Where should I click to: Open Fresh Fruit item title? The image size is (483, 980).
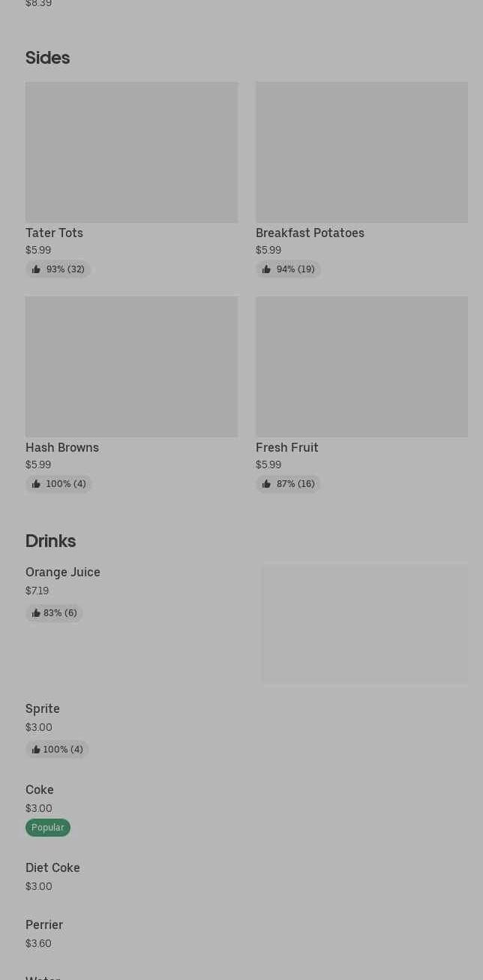(287, 448)
